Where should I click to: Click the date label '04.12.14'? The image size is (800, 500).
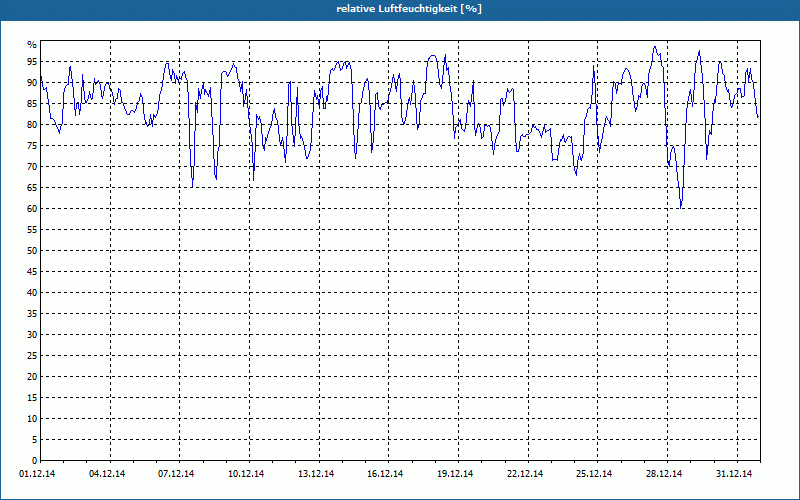click(107, 474)
